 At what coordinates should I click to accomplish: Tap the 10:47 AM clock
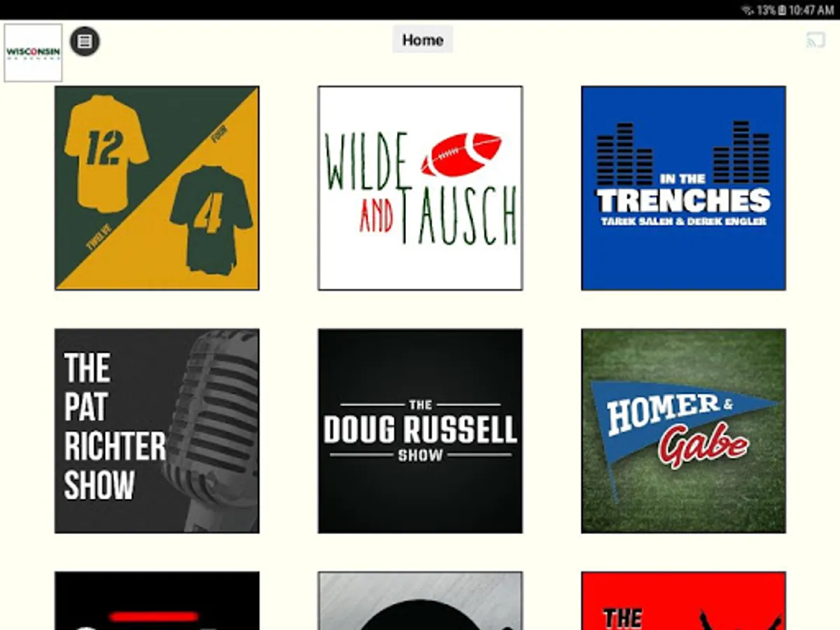tap(811, 10)
